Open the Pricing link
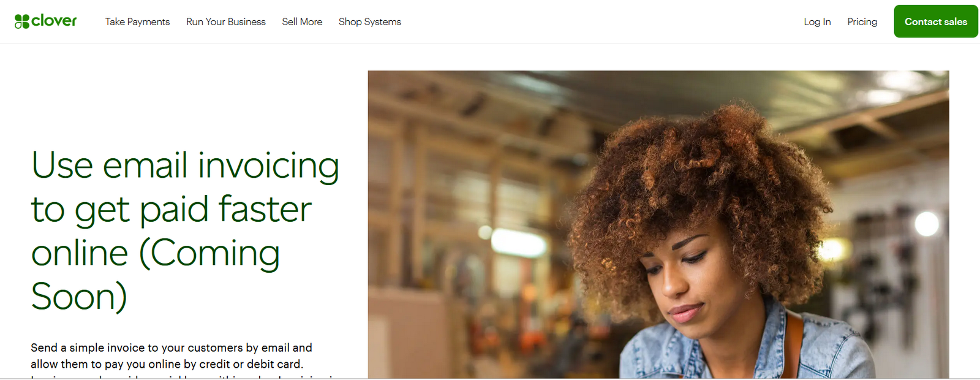Screen dimensions: 980x380 click(x=862, y=21)
